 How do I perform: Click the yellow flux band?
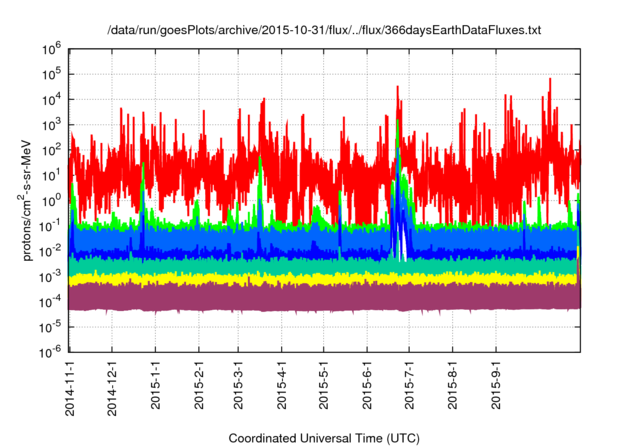pos(324,279)
